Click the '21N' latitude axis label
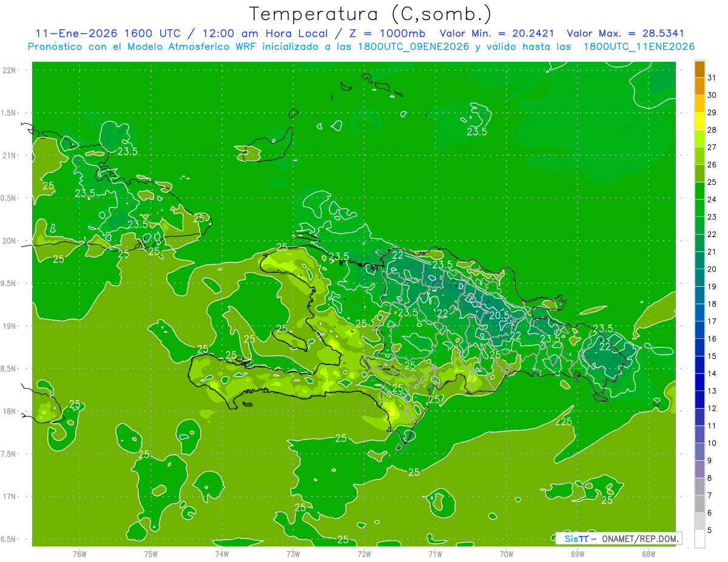Screen dimensions: 728x562 pos(9,155)
